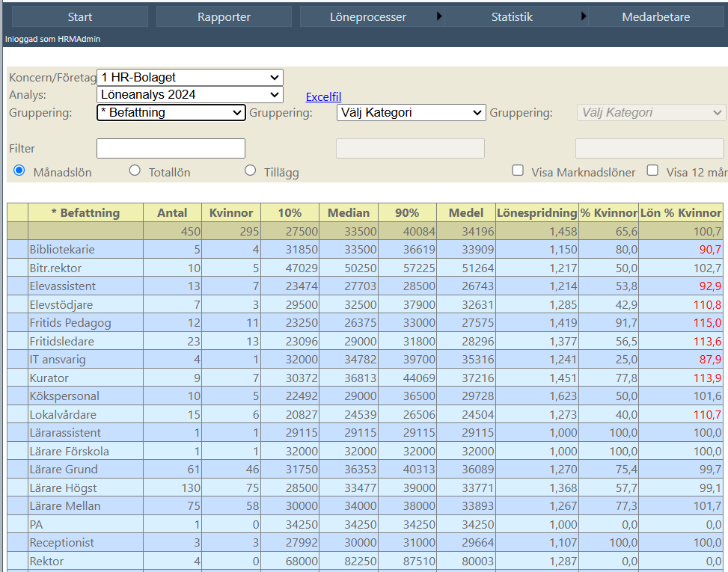Select the Elevstödjare row name
The height and width of the screenshot is (572, 728).
coord(61,305)
